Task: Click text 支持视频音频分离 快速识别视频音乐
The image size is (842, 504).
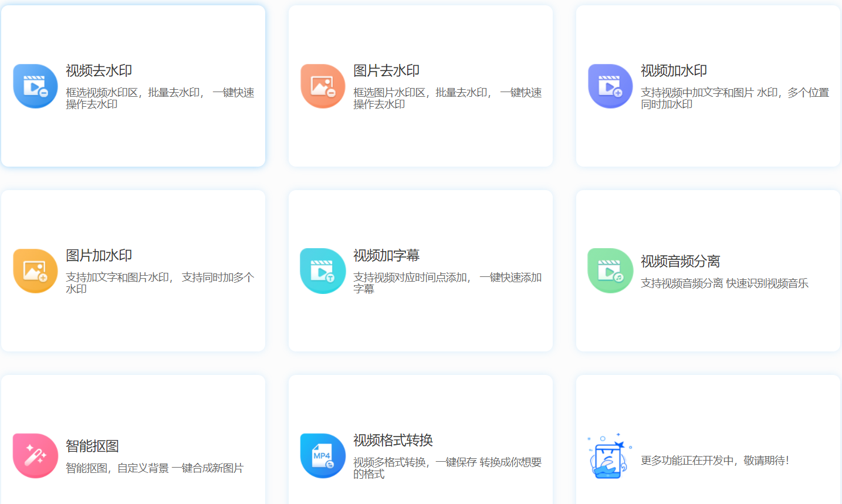Action: [x=725, y=283]
